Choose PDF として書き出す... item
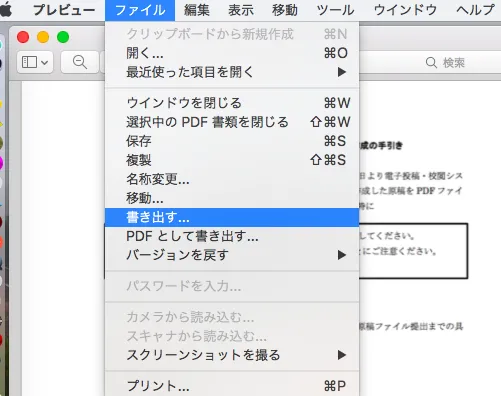501x396 pixels. [232, 236]
